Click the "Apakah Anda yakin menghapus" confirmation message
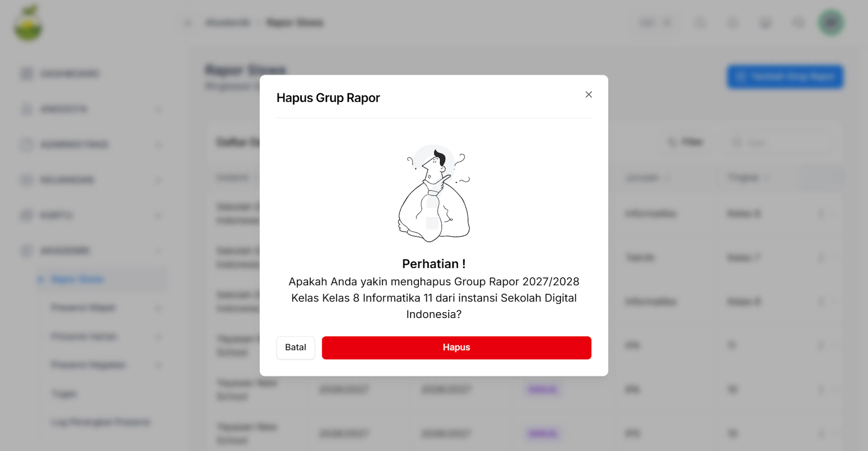This screenshot has width=868, height=451. coord(434,298)
